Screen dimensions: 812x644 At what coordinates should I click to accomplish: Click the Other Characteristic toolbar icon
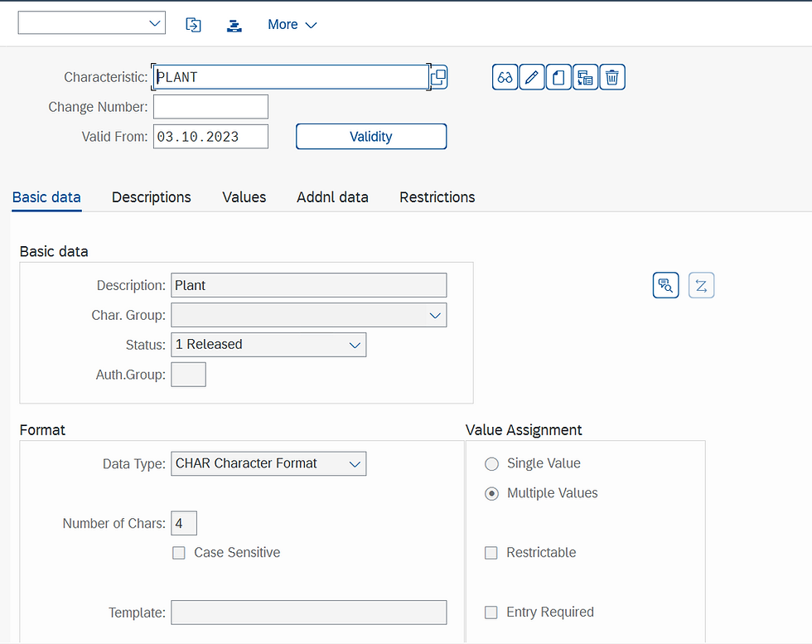193,24
